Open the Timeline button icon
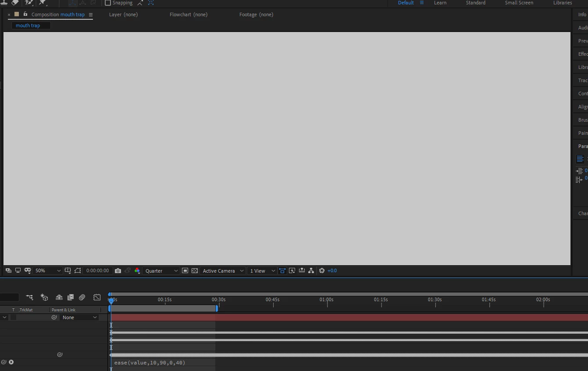 tap(302, 270)
